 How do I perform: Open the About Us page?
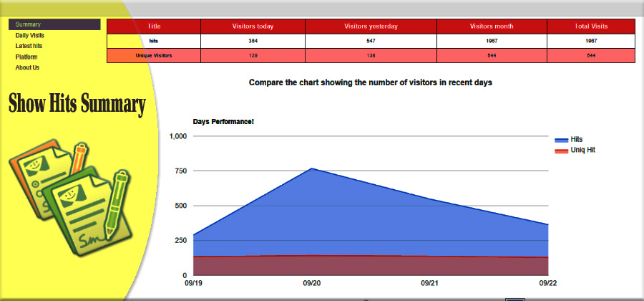coord(27,67)
